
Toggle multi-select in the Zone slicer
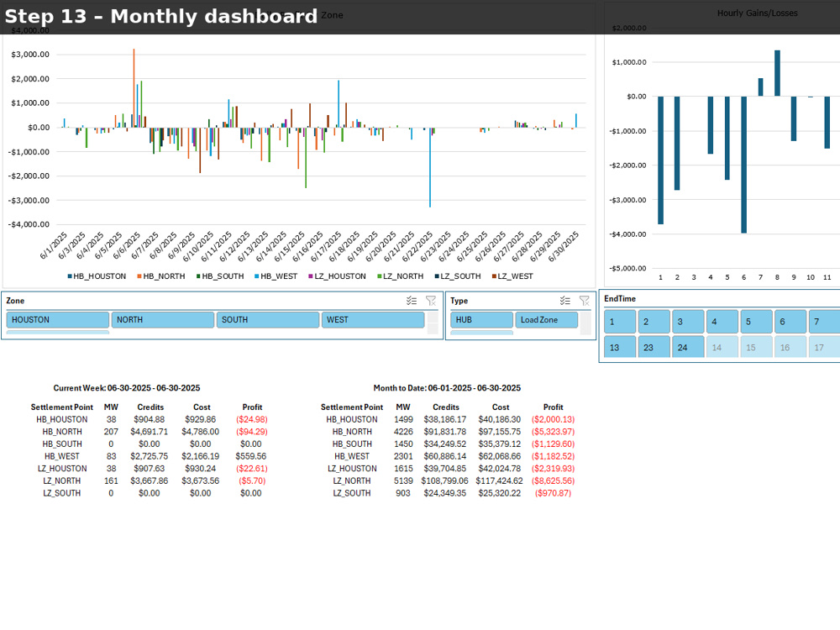pyautogui.click(x=412, y=301)
